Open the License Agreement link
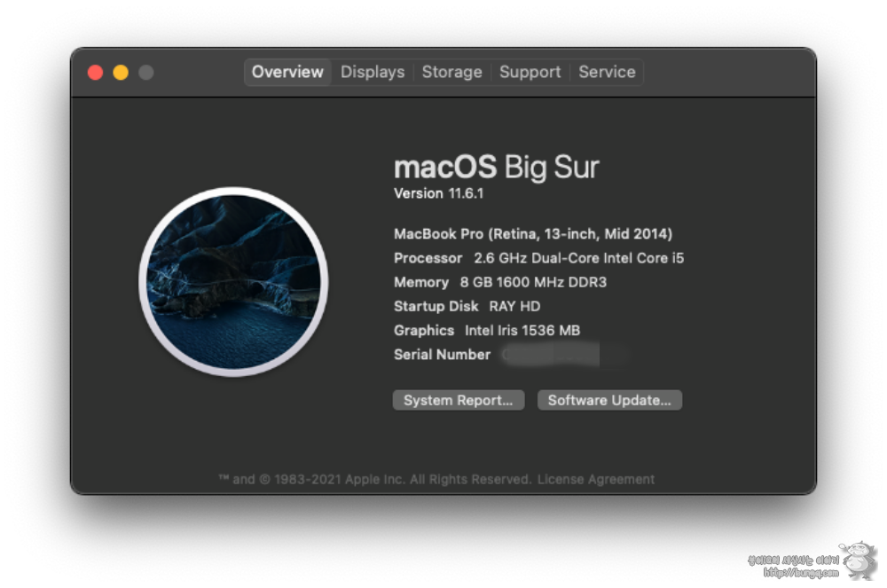The height and width of the screenshot is (588, 887). pos(596,480)
